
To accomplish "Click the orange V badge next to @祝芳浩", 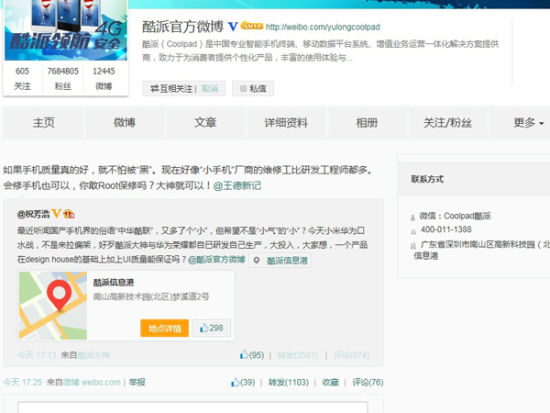I will (x=56, y=213).
